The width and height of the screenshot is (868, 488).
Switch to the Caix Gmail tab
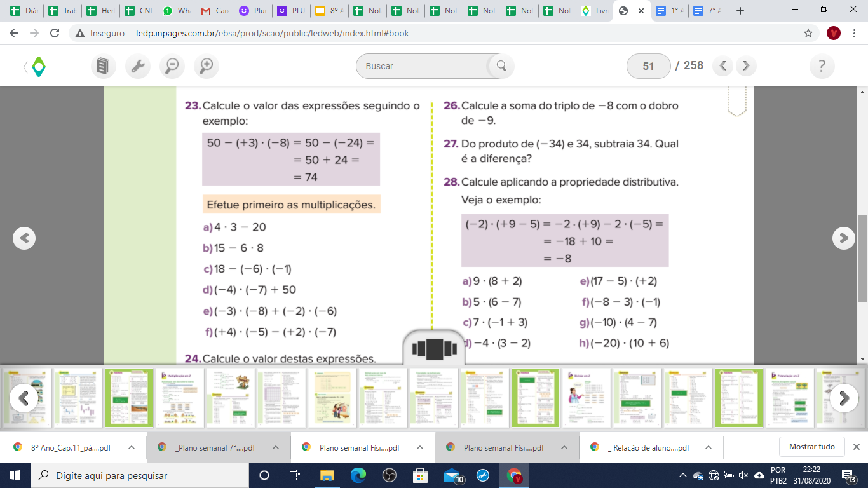pyautogui.click(x=214, y=11)
